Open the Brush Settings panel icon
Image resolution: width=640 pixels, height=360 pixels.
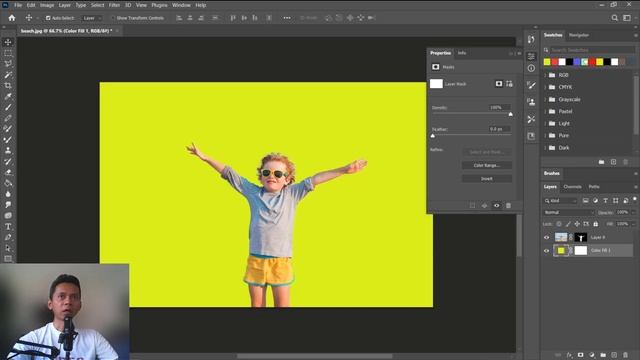tap(531, 85)
